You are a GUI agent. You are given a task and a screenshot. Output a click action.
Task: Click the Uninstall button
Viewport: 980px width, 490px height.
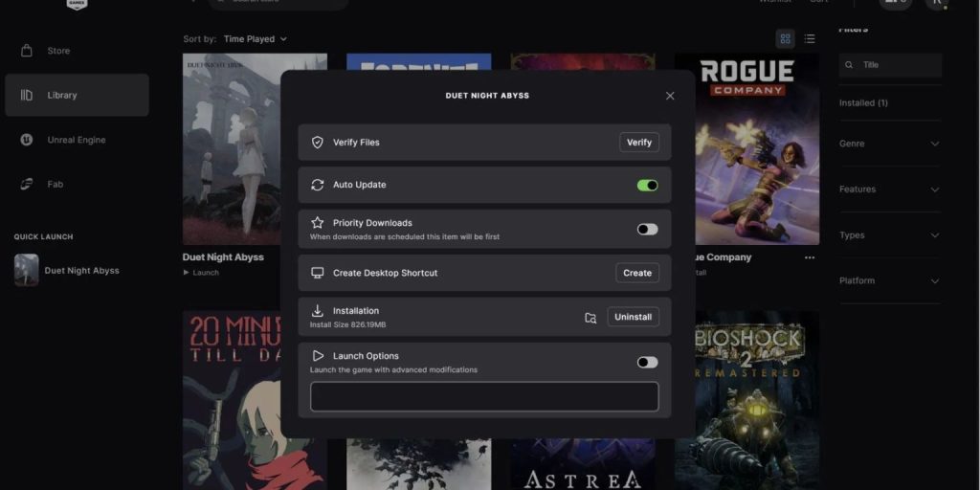(x=633, y=317)
